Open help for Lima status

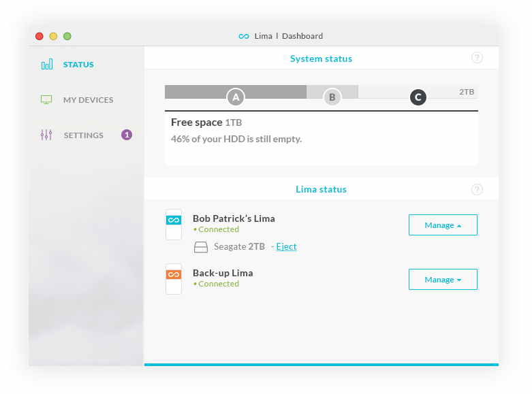point(477,190)
